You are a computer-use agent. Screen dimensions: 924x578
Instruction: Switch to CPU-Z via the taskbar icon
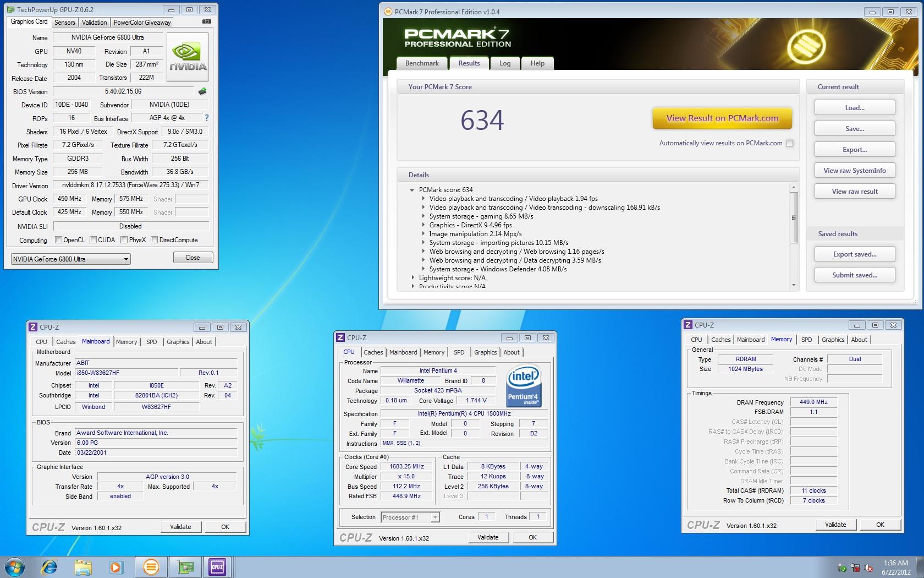[x=218, y=566]
